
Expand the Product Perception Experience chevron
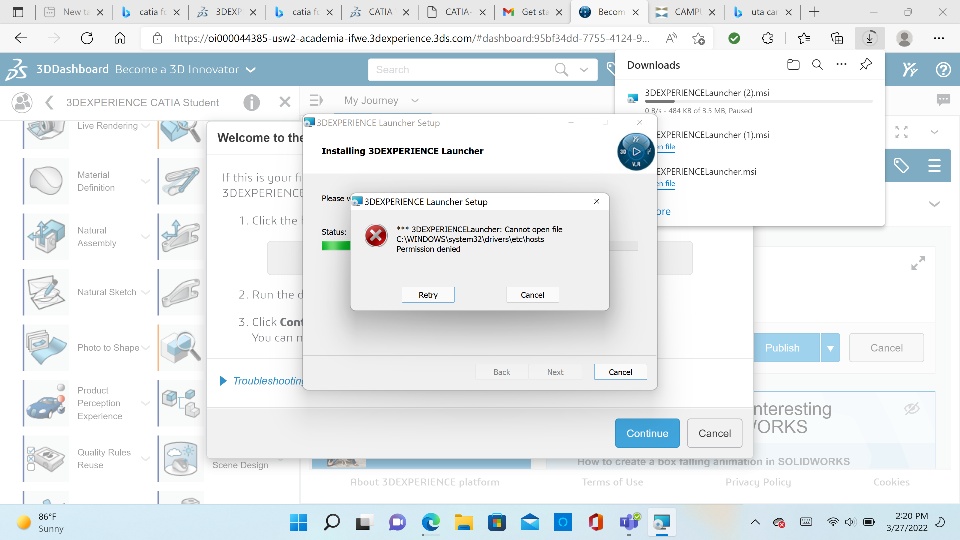click(x=145, y=403)
